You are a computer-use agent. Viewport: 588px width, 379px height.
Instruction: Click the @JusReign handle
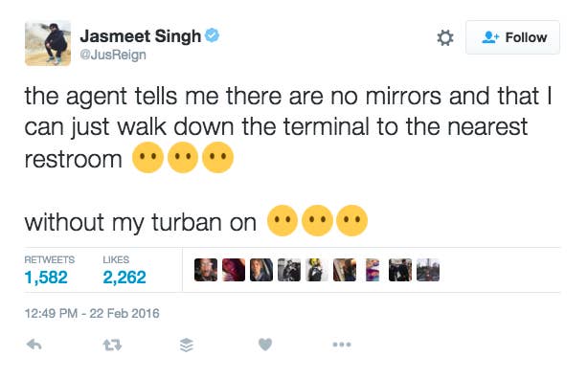113,56
